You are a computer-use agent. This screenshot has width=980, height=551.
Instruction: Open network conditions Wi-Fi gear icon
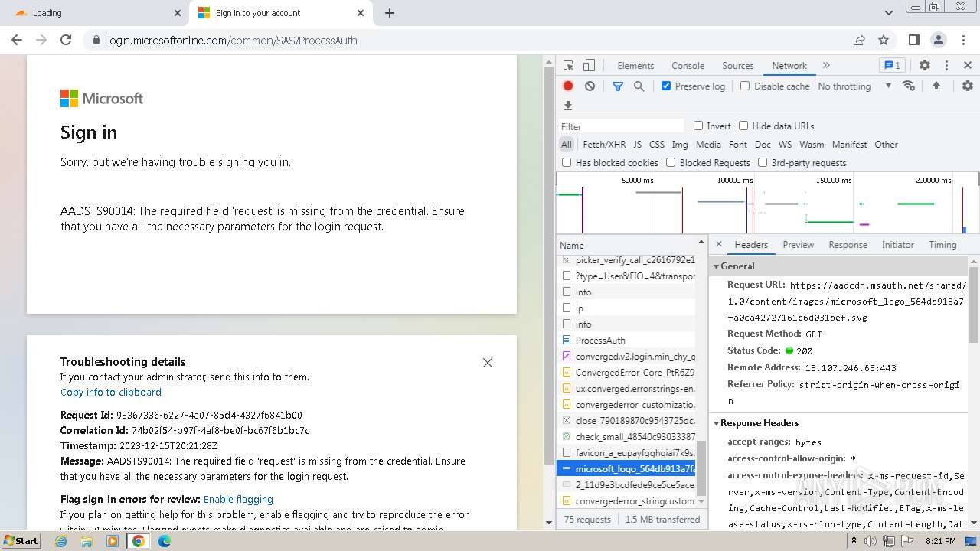[909, 86]
